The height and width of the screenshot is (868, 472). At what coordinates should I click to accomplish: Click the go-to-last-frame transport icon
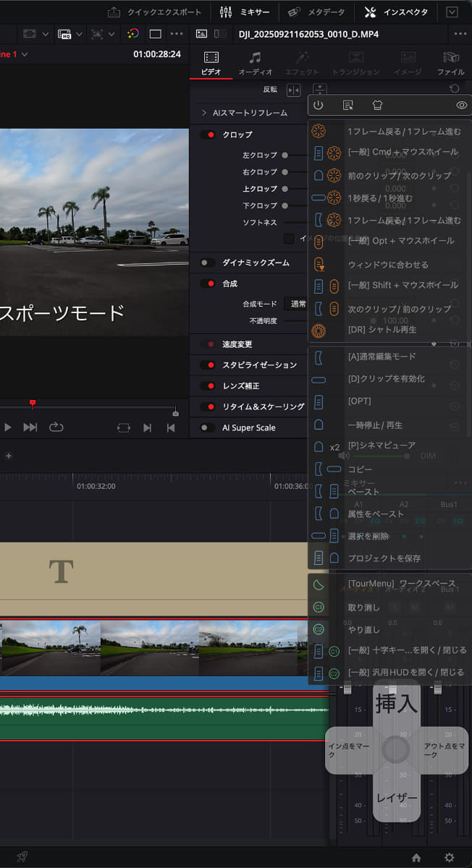point(147,427)
